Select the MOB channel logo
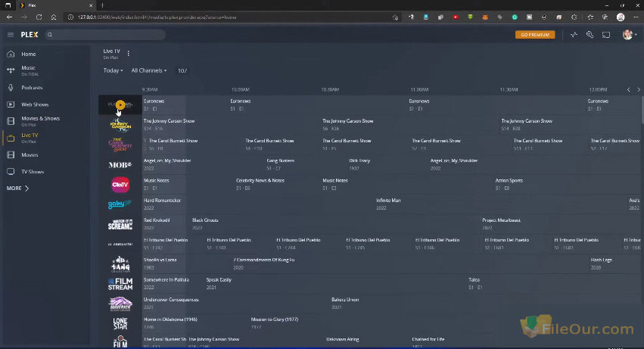644x349 pixels. coord(120,165)
